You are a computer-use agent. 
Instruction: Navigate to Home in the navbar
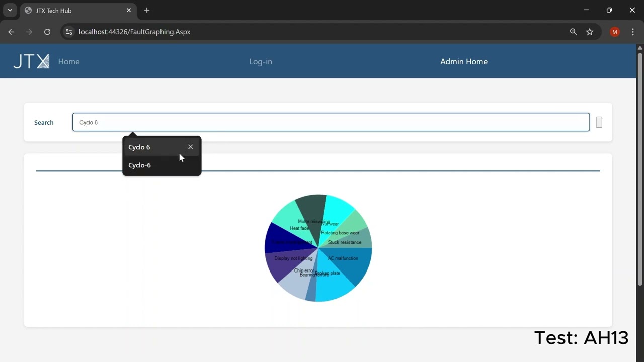click(69, 61)
